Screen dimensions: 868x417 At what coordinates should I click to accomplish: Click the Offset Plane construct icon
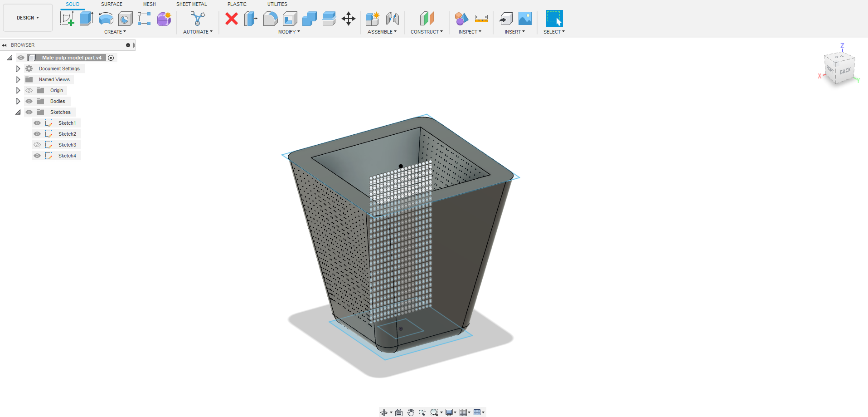[427, 19]
